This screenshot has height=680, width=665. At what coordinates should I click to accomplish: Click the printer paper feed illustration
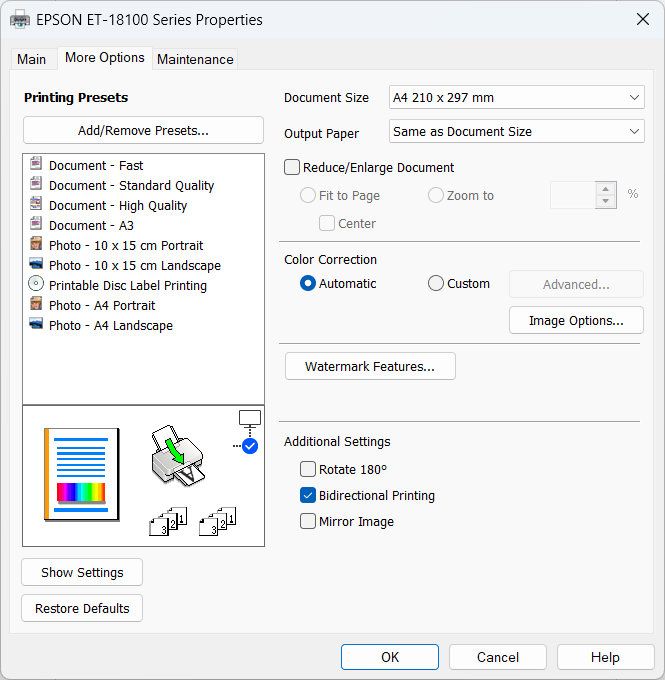coord(177,455)
